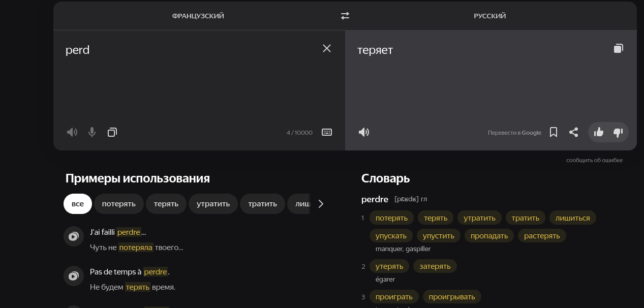Screen dimensions: 644x308
Task: Click the dictionary word 'проиграть'
Action: point(394,297)
